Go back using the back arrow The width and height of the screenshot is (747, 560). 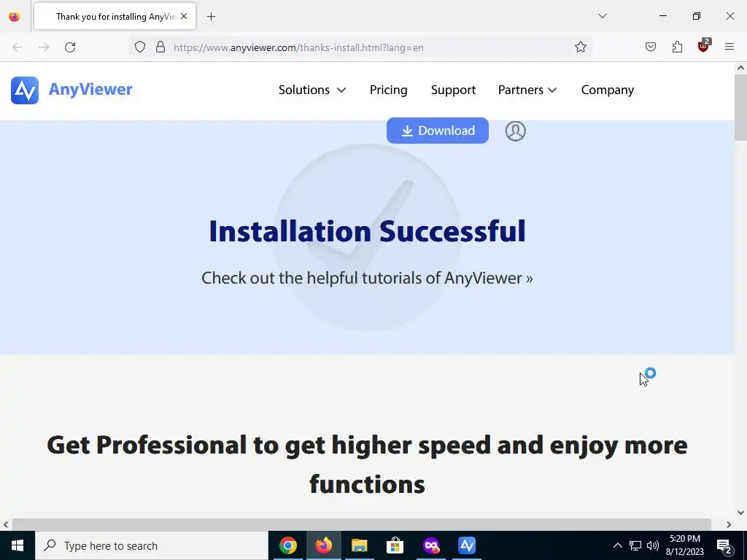coord(18,47)
